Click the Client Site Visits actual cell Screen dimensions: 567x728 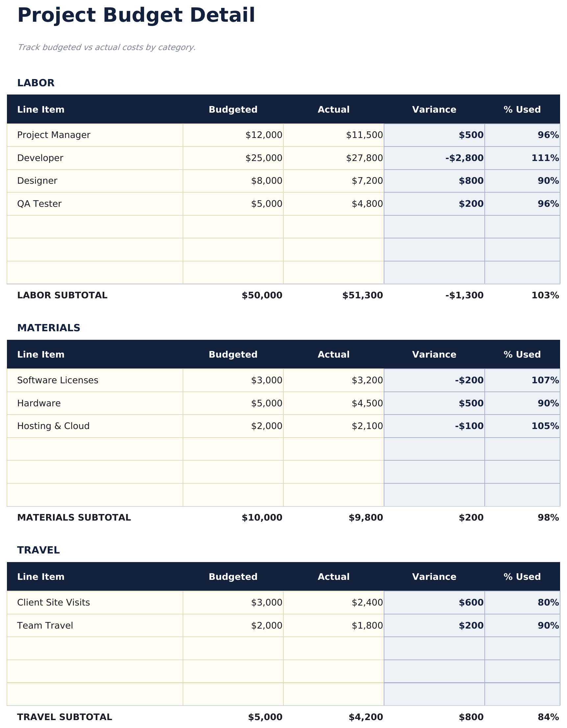tap(333, 603)
